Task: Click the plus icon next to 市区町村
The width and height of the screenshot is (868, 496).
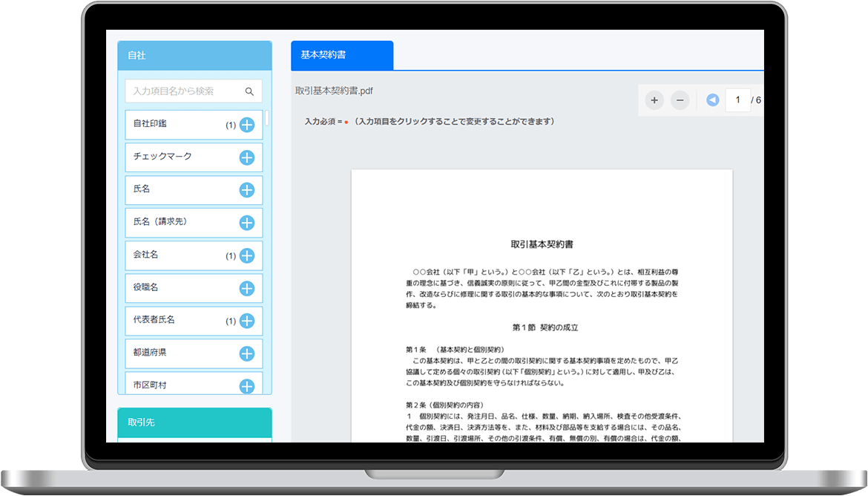Action: 247,385
